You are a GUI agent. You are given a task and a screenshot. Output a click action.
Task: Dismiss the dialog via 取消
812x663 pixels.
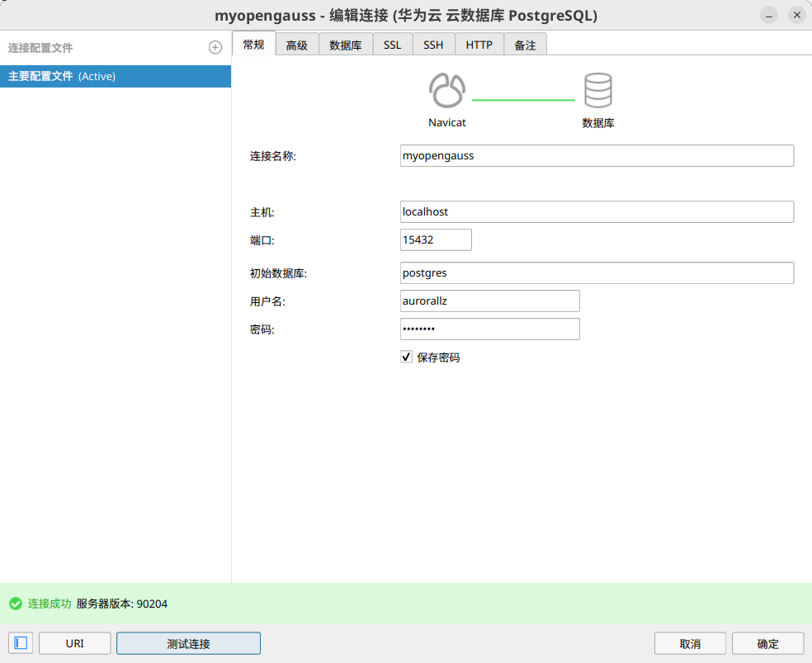click(690, 642)
